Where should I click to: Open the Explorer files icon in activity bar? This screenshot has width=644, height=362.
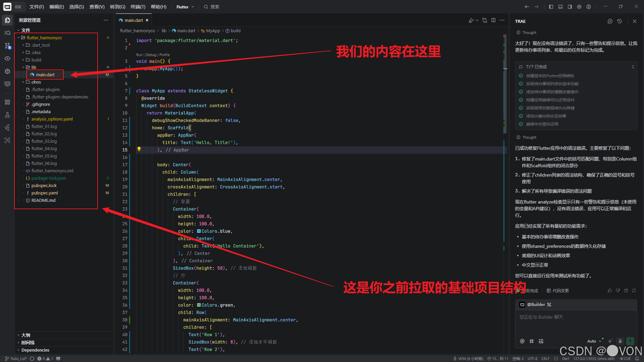pyautogui.click(x=7, y=20)
